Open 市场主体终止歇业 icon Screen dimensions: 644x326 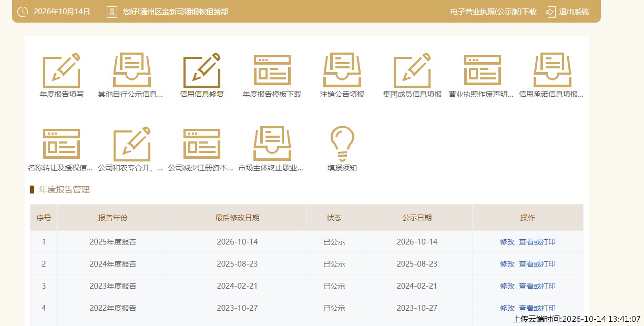(x=272, y=144)
